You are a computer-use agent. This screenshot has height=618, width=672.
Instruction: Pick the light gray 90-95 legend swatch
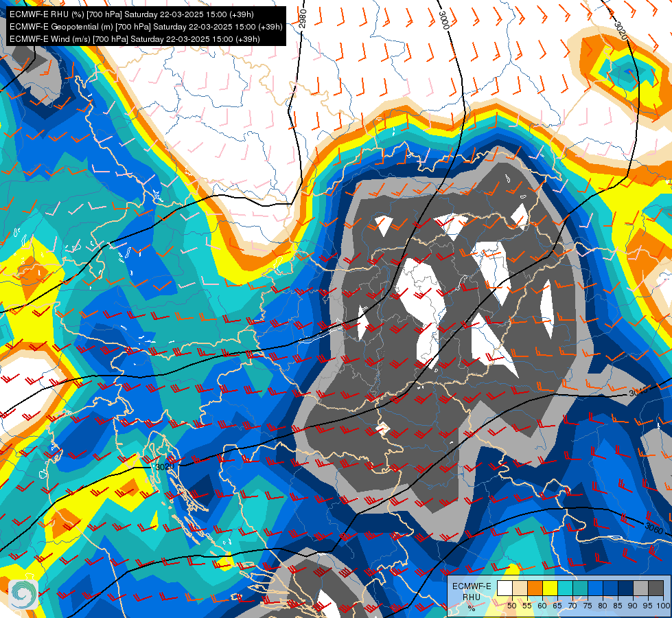click(x=640, y=588)
